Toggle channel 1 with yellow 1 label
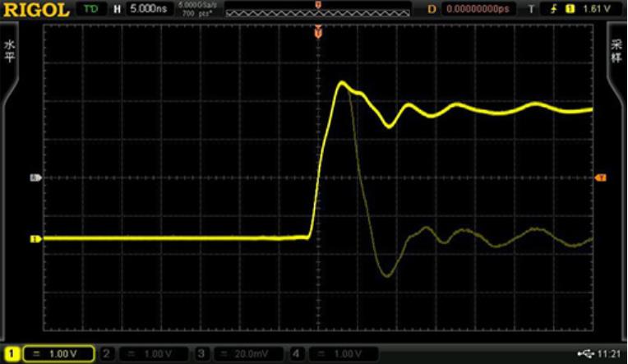Viewport: 628px width, 364px height. click(12, 353)
